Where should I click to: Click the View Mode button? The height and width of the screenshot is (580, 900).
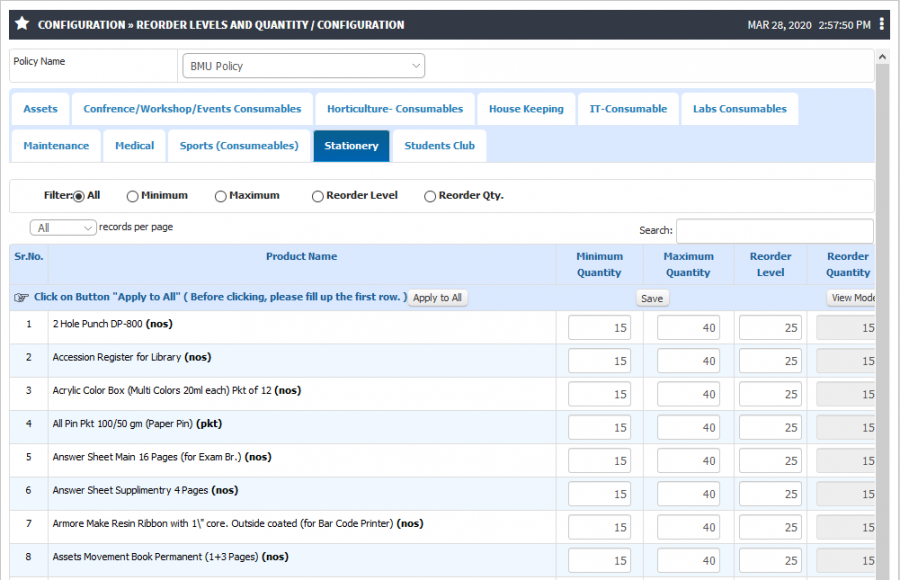852,298
